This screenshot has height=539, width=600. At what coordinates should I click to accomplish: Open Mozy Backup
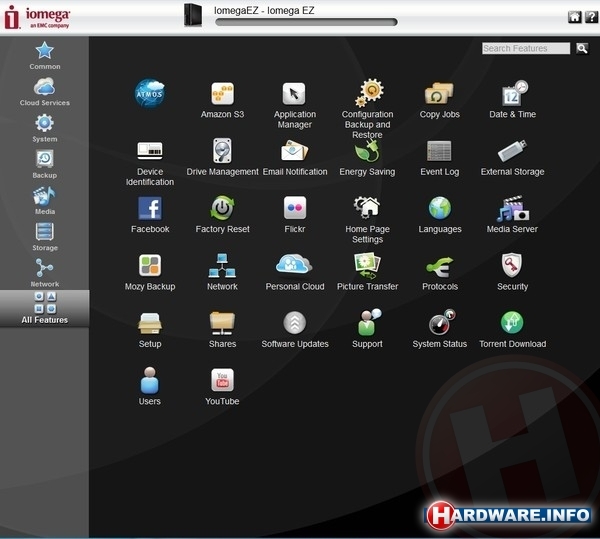[x=150, y=272]
